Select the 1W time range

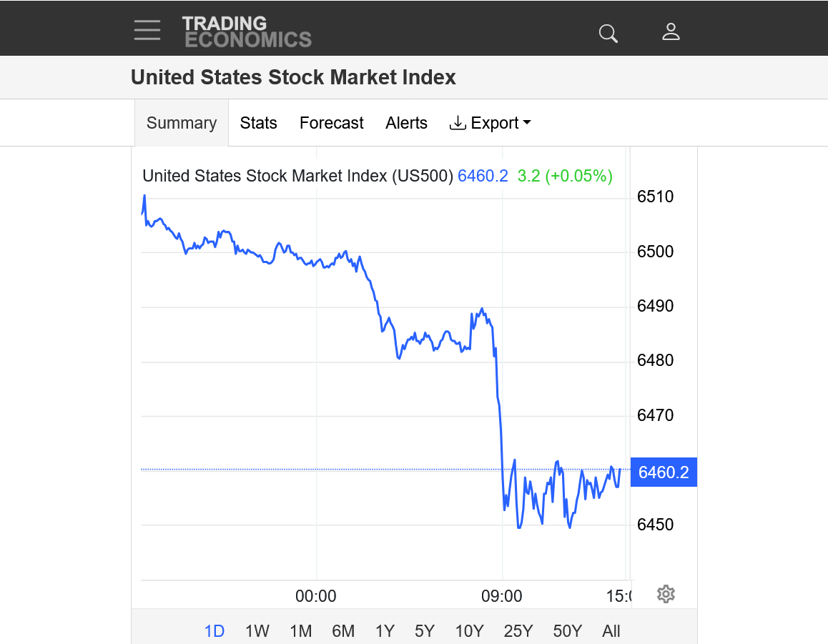coord(257,631)
